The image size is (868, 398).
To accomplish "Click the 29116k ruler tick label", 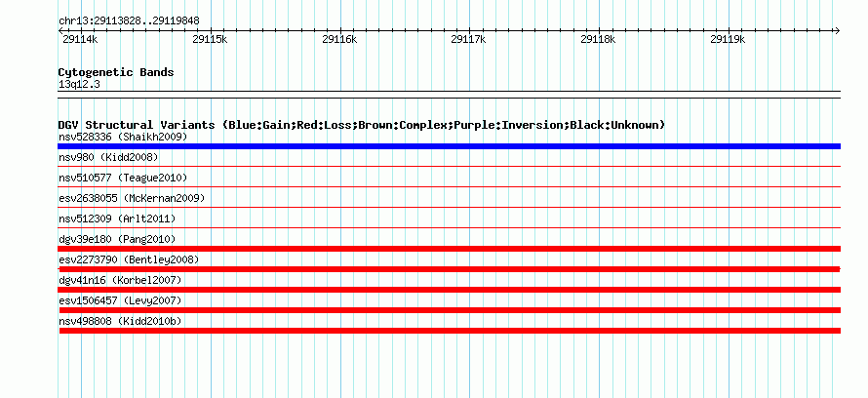I will pyautogui.click(x=338, y=39).
